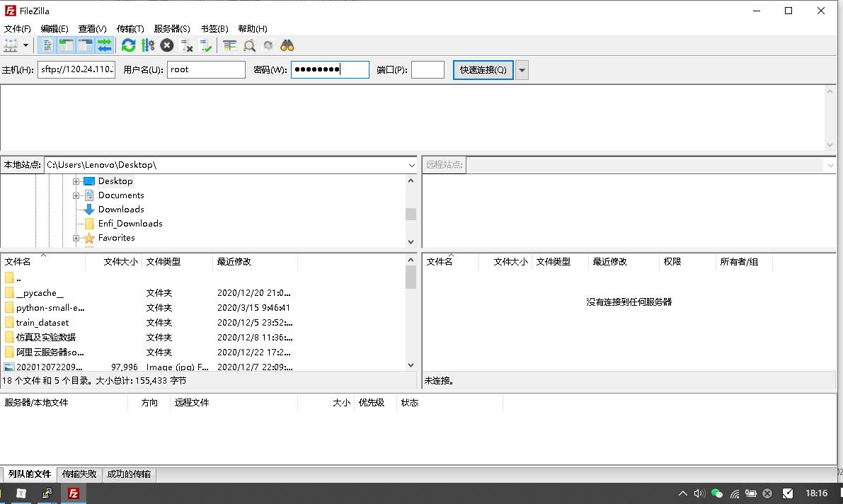The height and width of the screenshot is (504, 843).
Task: Toggle remote directory tree display icon
Action: 86,46
